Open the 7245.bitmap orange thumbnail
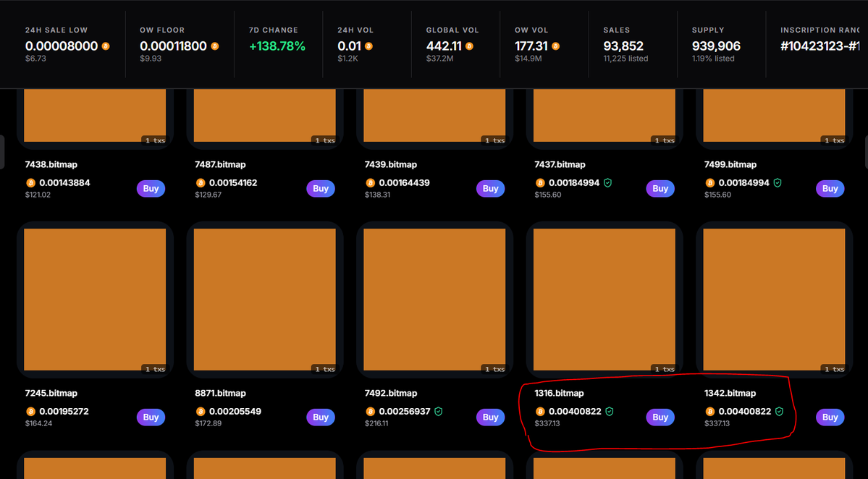 [95, 300]
